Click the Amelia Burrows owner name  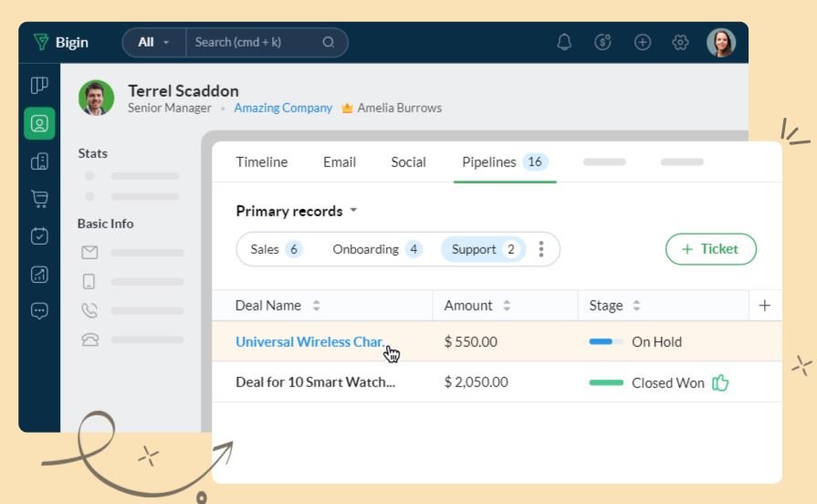click(400, 108)
